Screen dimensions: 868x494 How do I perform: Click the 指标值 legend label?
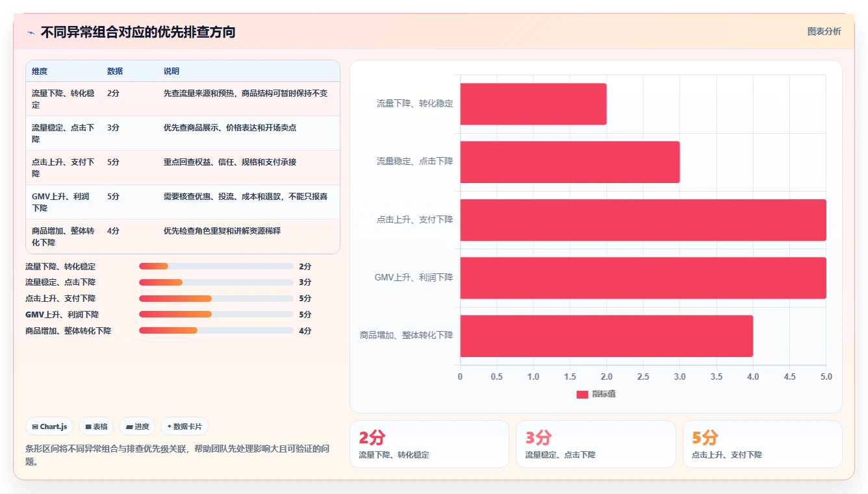point(604,394)
